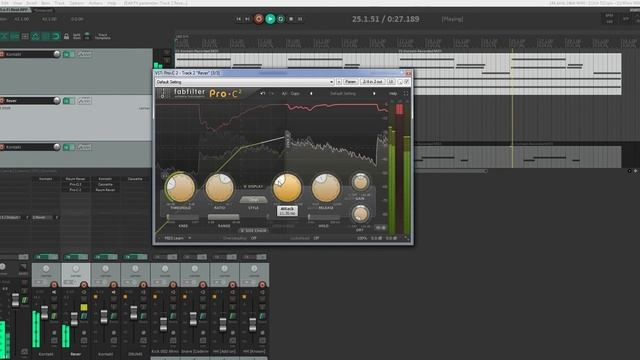Click the Copy button in Pro-C 2 header
Image resolution: width=640 pixels, height=360 pixels.
pos(295,93)
